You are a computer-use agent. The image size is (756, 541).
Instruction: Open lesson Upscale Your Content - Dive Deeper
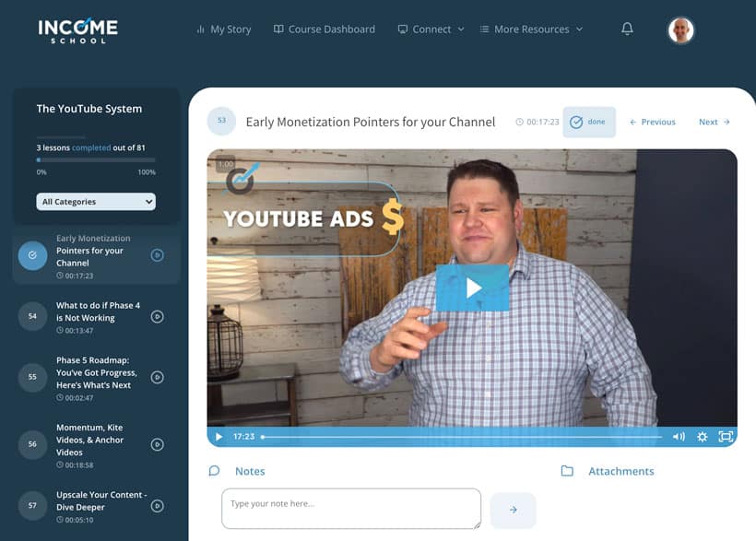101,501
